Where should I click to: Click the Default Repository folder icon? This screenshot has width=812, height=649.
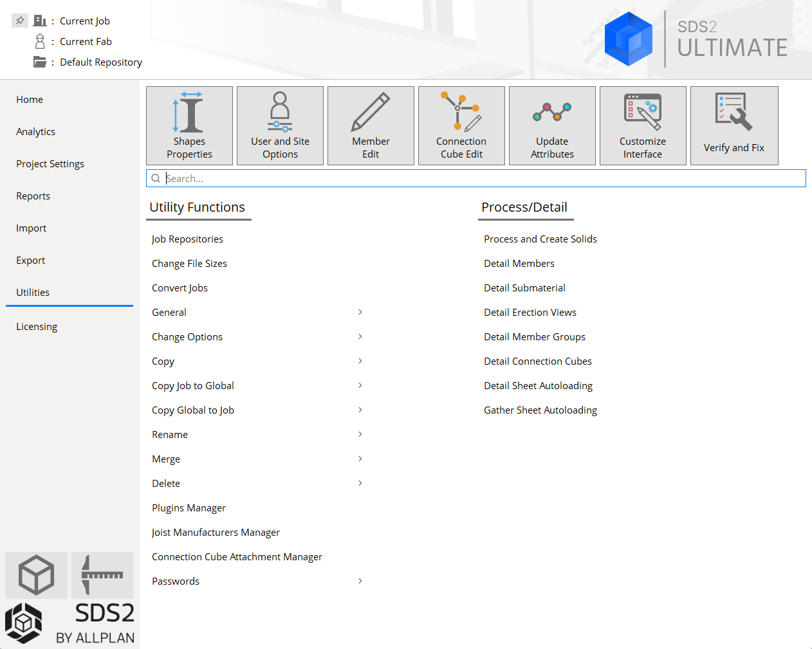[40, 62]
